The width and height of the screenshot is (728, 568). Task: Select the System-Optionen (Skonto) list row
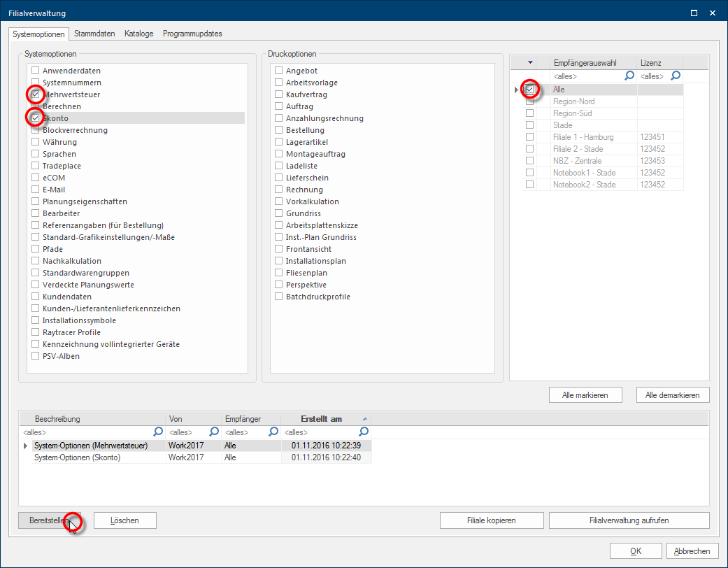[x=78, y=457]
